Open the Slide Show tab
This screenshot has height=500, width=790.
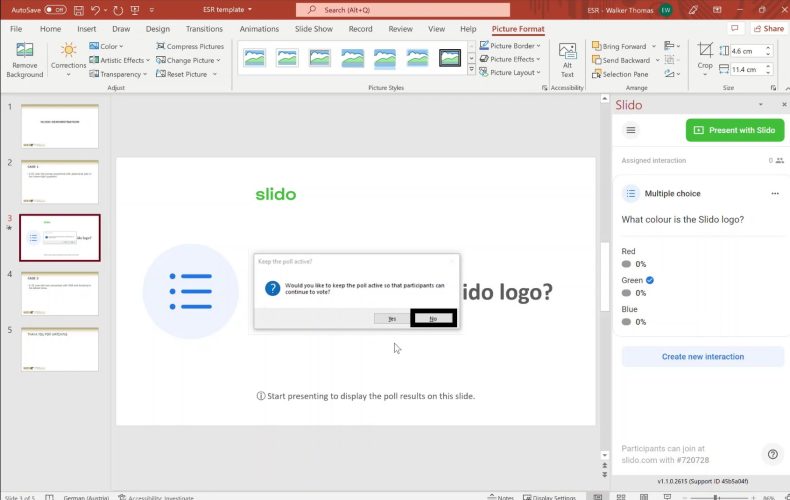(x=314, y=29)
